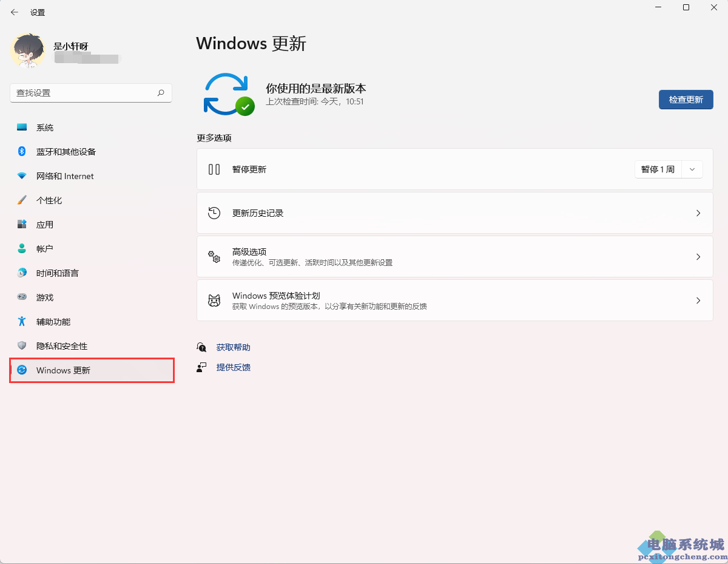
Task: Click the history clock icon for 更新历史记录
Action: pos(214,213)
